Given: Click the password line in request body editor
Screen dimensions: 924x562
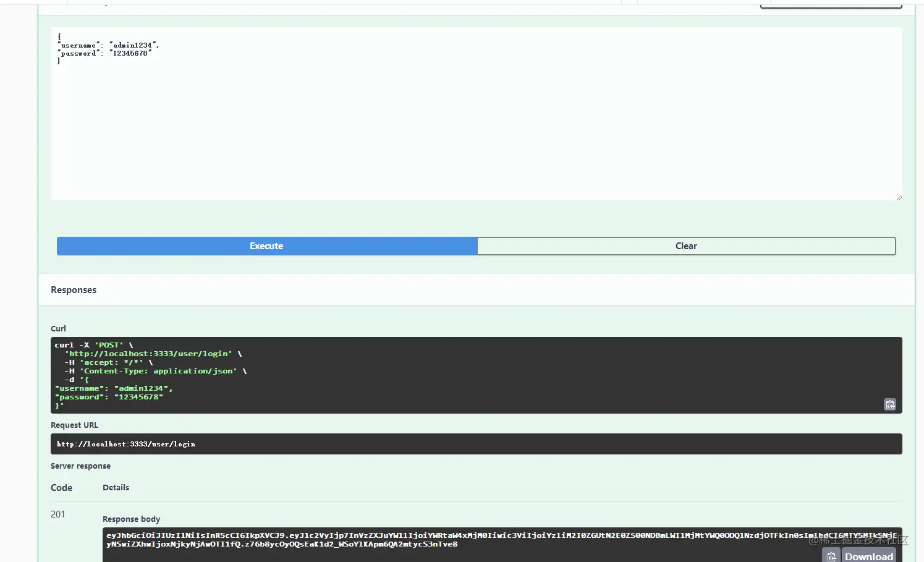Looking at the screenshot, I should (104, 53).
